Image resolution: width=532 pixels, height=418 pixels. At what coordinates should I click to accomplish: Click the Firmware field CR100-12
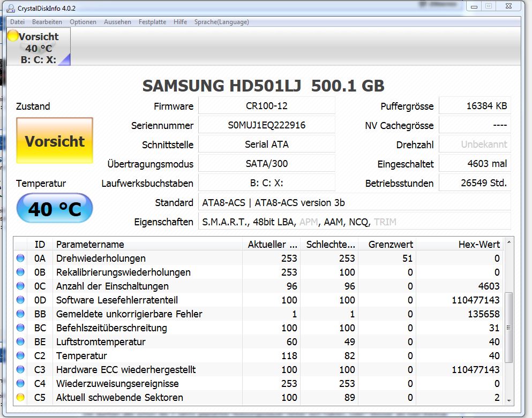tap(267, 106)
